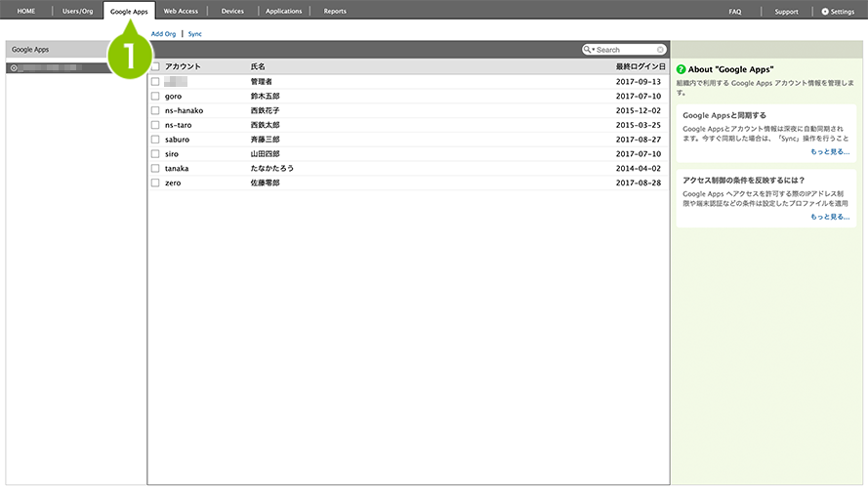Image resolution: width=868 pixels, height=488 pixels.
Task: Click the name 鈴木五郎
Action: (265, 96)
